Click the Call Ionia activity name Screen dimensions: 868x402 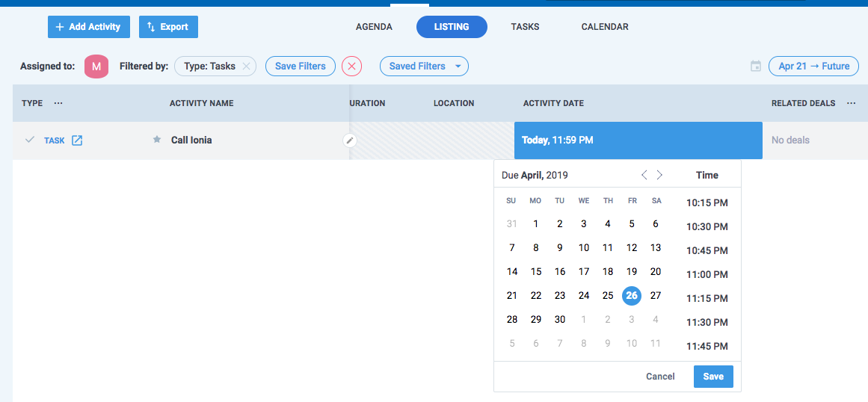[x=191, y=140]
